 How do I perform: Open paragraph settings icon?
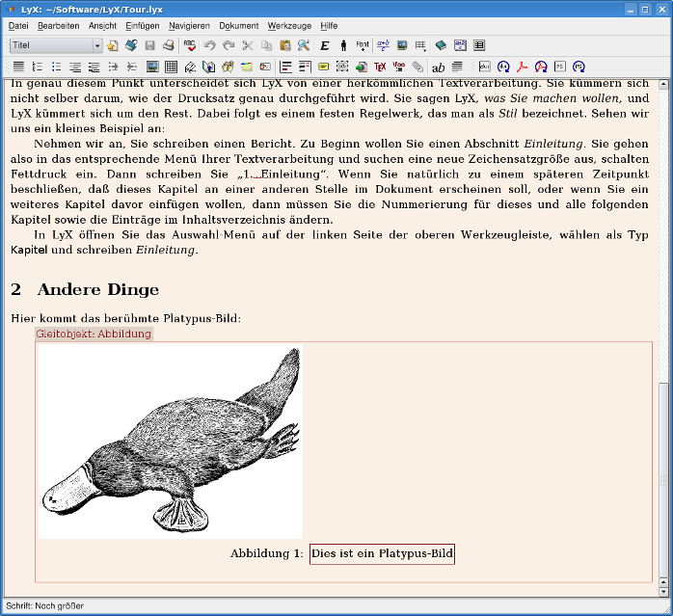pos(458,67)
